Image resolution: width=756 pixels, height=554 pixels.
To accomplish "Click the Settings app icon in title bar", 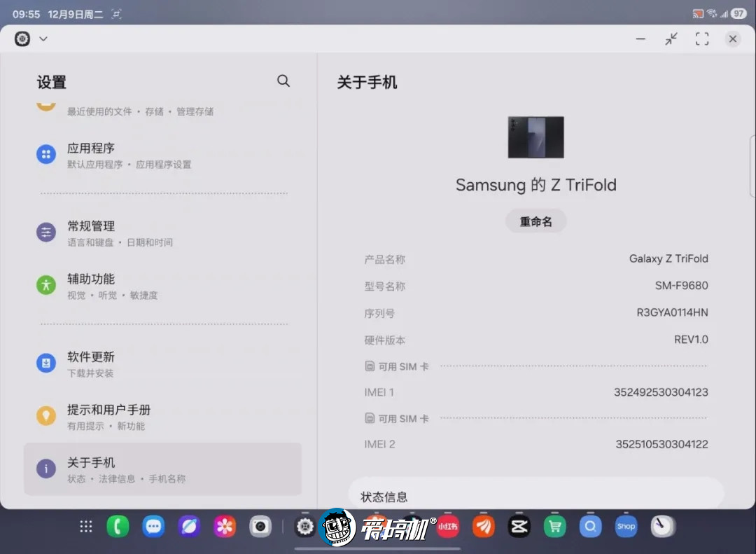I will click(x=22, y=39).
